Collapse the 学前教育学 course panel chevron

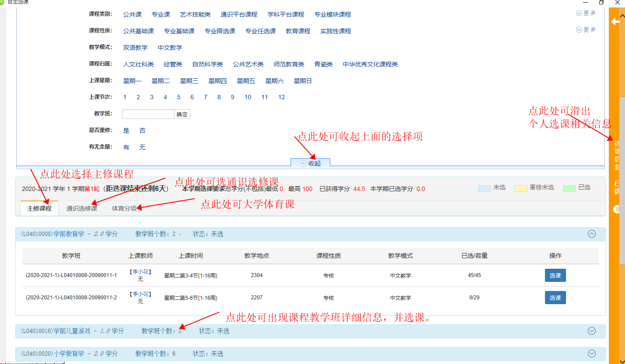pos(591,234)
